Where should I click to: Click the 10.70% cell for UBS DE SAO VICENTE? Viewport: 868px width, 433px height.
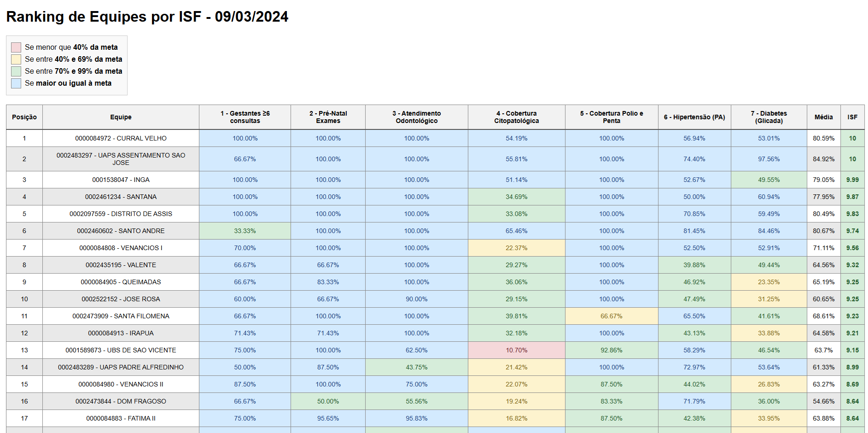pyautogui.click(x=516, y=350)
